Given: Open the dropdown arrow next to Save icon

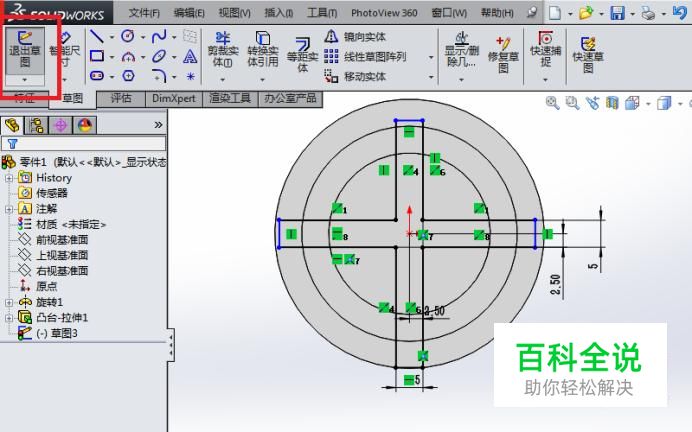Looking at the screenshot, I should coord(632,14).
